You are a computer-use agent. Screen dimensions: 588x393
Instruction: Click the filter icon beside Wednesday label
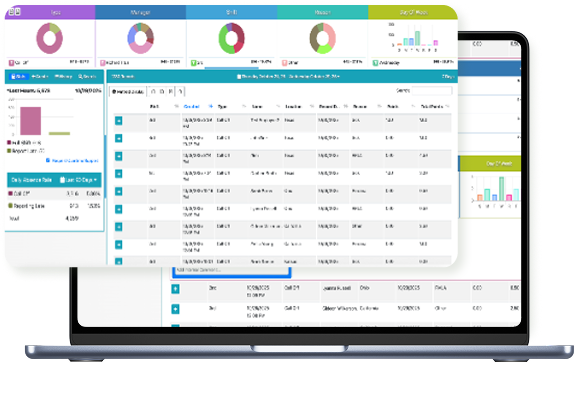point(375,63)
